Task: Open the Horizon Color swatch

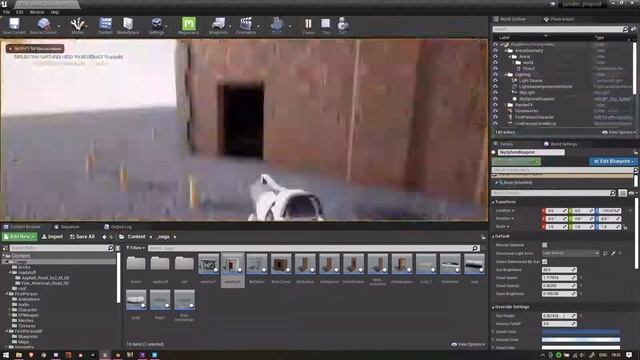Action: (581, 340)
